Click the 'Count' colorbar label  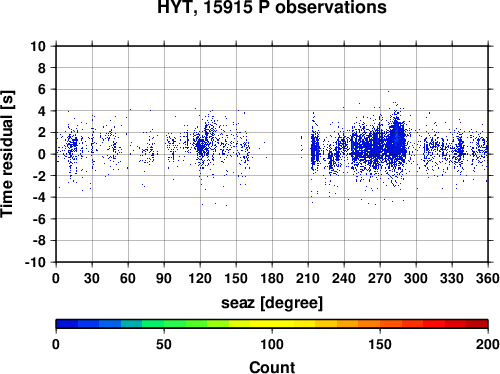pyautogui.click(x=272, y=367)
